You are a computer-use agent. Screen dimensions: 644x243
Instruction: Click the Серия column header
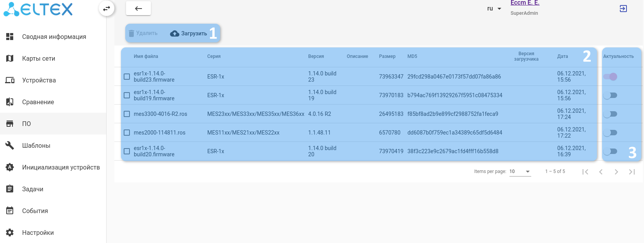point(214,56)
